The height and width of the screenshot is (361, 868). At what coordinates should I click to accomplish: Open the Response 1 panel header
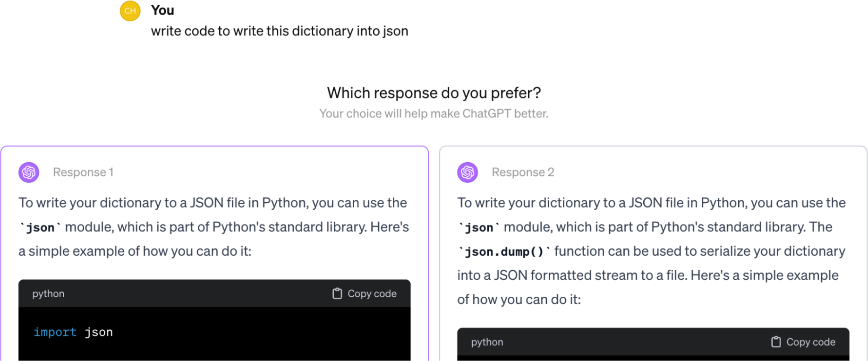83,172
